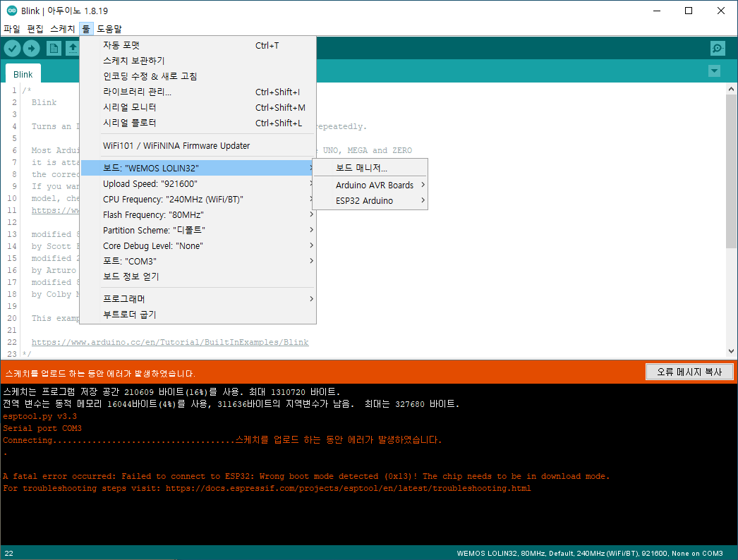Click the 오류 메시지 복사 button
Screen dimensions: 738x560
pos(689,372)
